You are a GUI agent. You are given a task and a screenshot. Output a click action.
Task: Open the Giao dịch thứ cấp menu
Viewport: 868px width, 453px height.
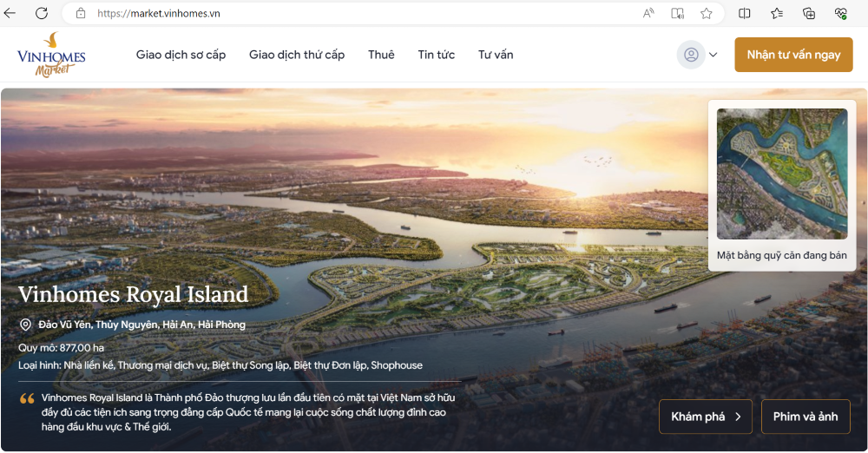[x=297, y=55]
